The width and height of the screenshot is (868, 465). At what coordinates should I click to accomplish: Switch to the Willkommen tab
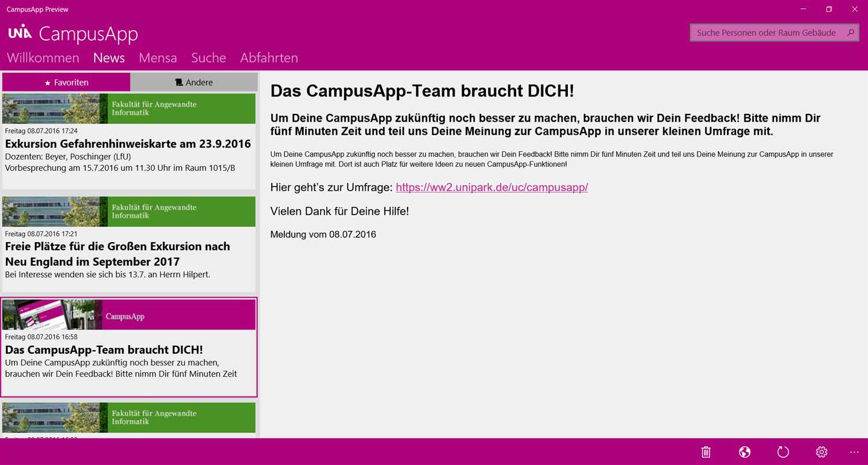[x=43, y=58]
